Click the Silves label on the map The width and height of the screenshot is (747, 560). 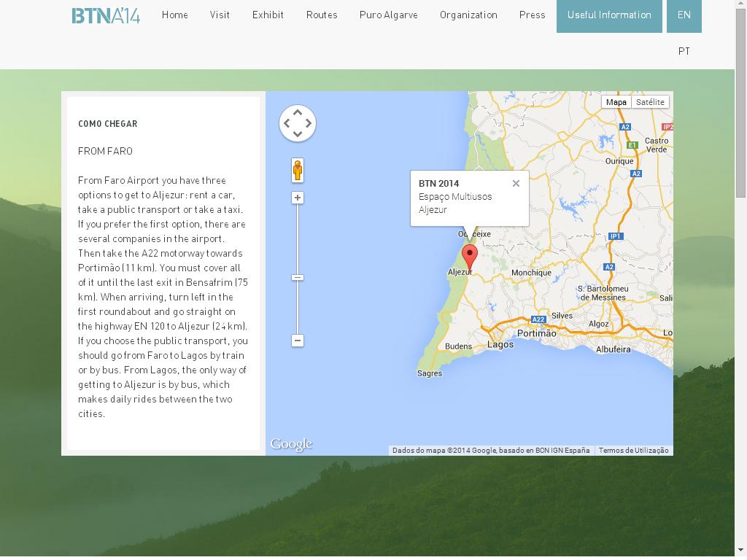click(562, 316)
